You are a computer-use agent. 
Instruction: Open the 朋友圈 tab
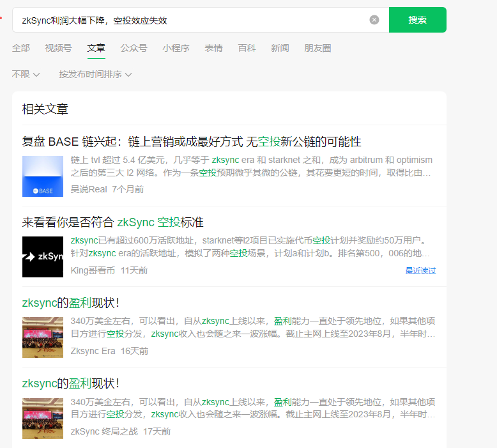click(x=317, y=48)
